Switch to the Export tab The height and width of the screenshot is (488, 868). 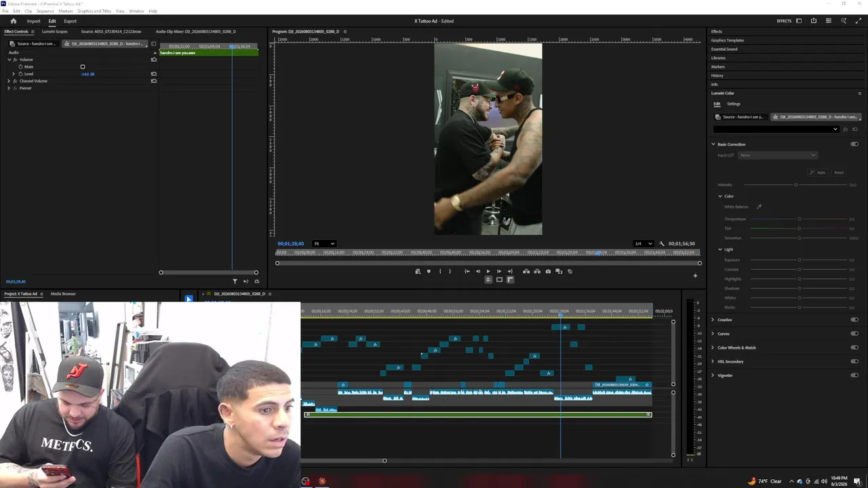(70, 21)
